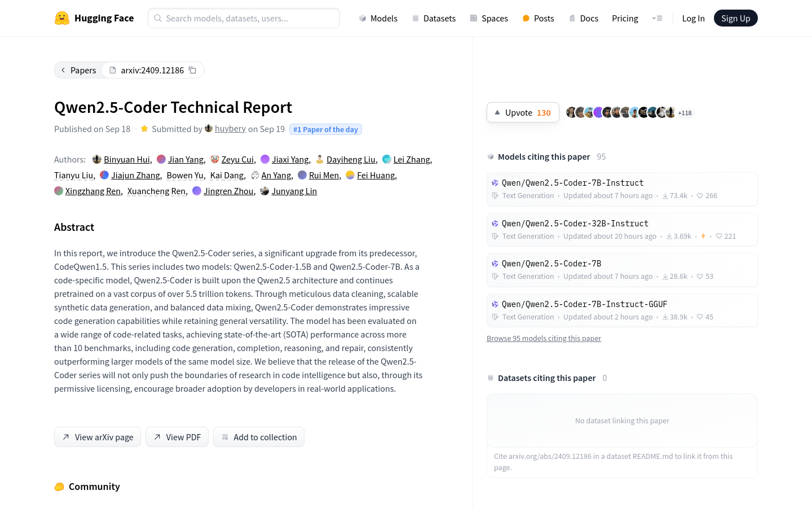812x508 pixels.
Task: Click the lightning inference icon on Qwen2.5-Coder-32B-Instruct
Action: [x=703, y=236]
